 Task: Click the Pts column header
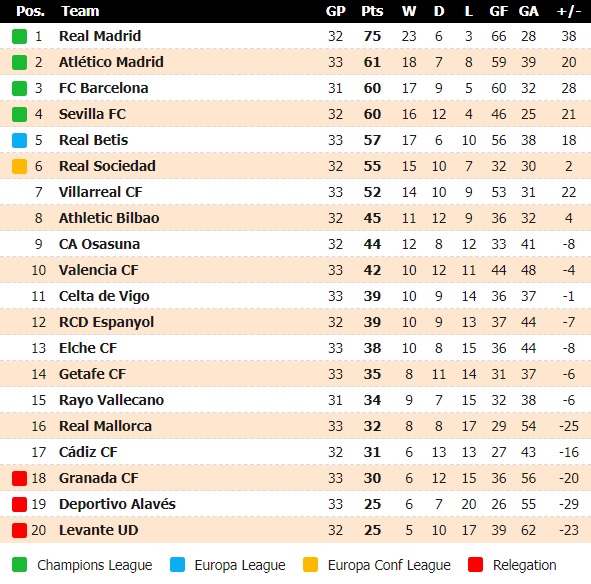[372, 11]
